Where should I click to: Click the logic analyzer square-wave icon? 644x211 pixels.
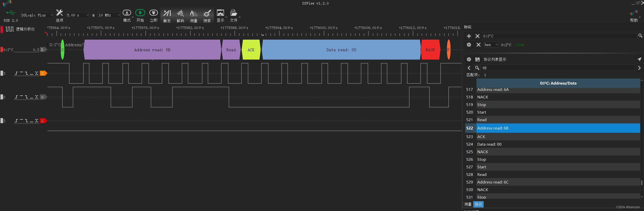point(10,29)
